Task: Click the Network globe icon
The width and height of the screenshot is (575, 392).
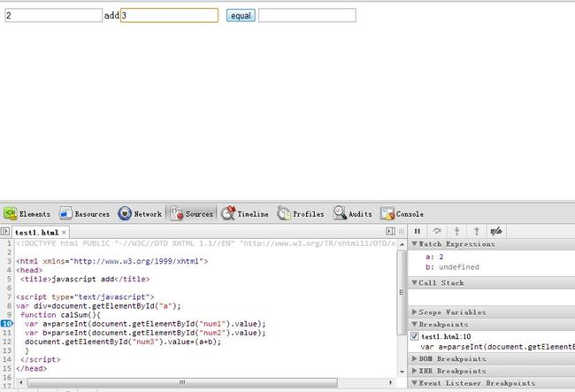Action: [125, 213]
